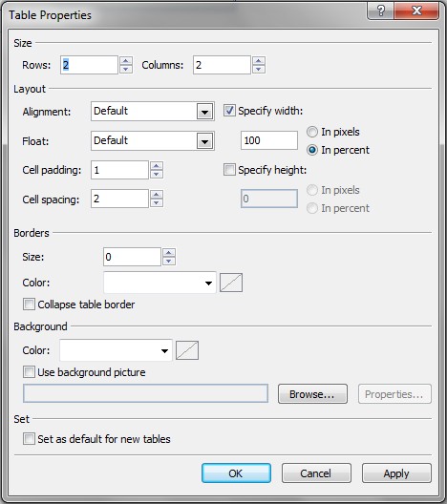Click the Rows increment arrow
This screenshot has width=447, height=504.
click(x=126, y=61)
